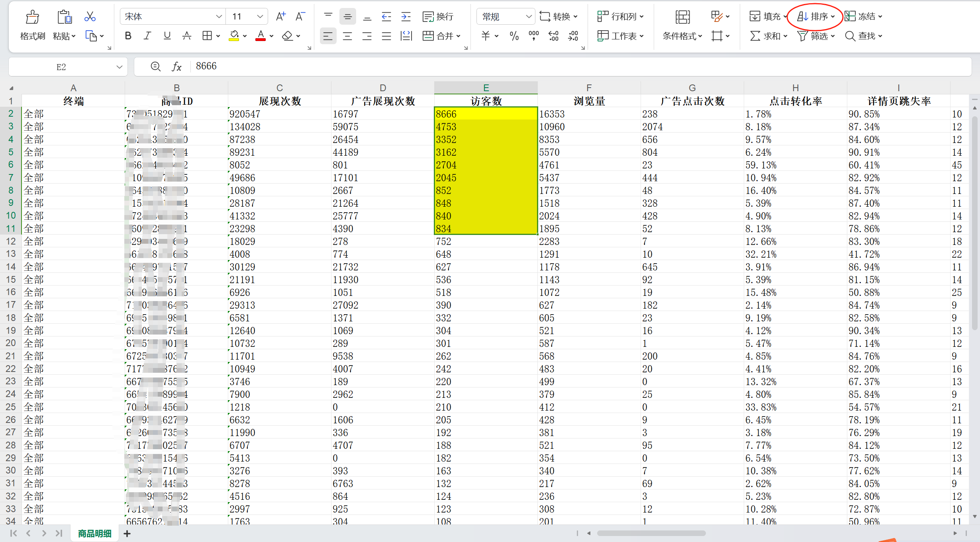Toggle bold formatting
The width and height of the screenshot is (980, 542).
click(128, 36)
